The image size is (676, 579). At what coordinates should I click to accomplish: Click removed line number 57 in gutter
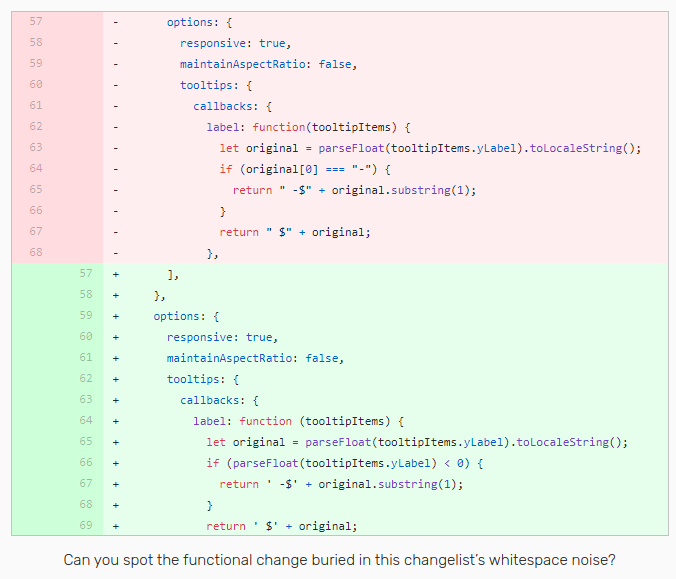tap(35, 22)
